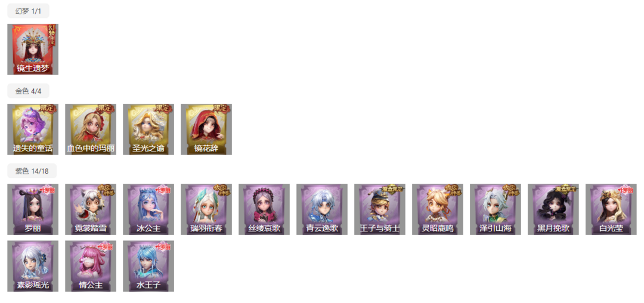This screenshot has width=644, height=303.
Task: Choose the 青云逸歌 skin card
Action: pyautogui.click(x=322, y=209)
